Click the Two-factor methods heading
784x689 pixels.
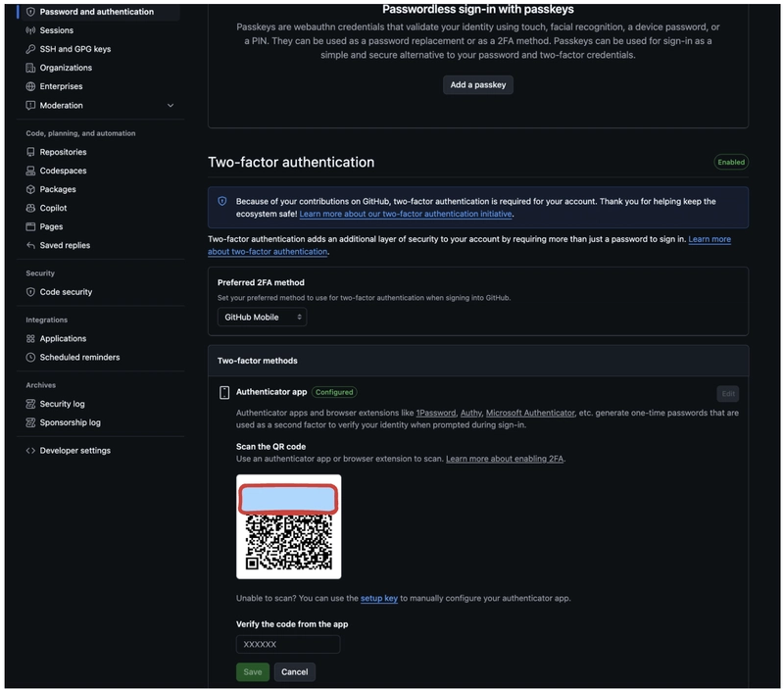(258, 361)
